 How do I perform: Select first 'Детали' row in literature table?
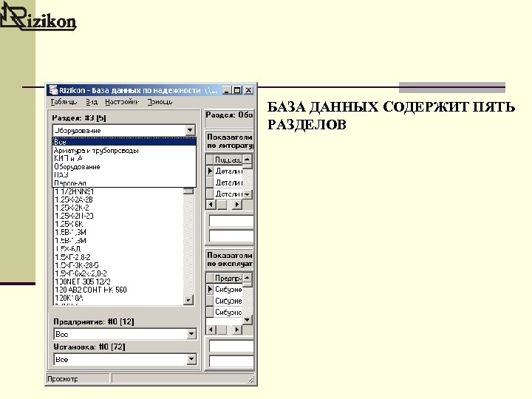[228, 171]
